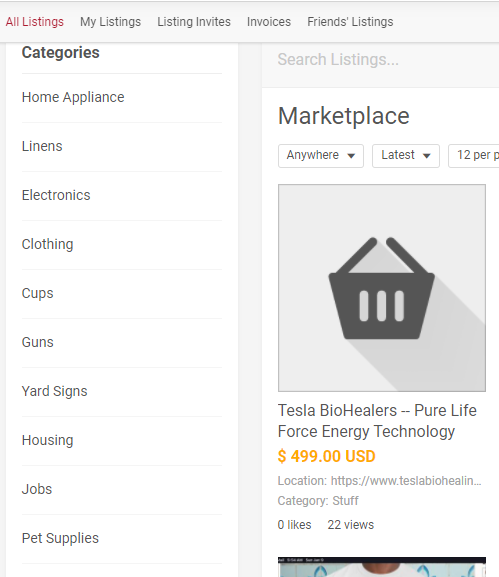Click the shopping basket placeholder image

click(382, 288)
